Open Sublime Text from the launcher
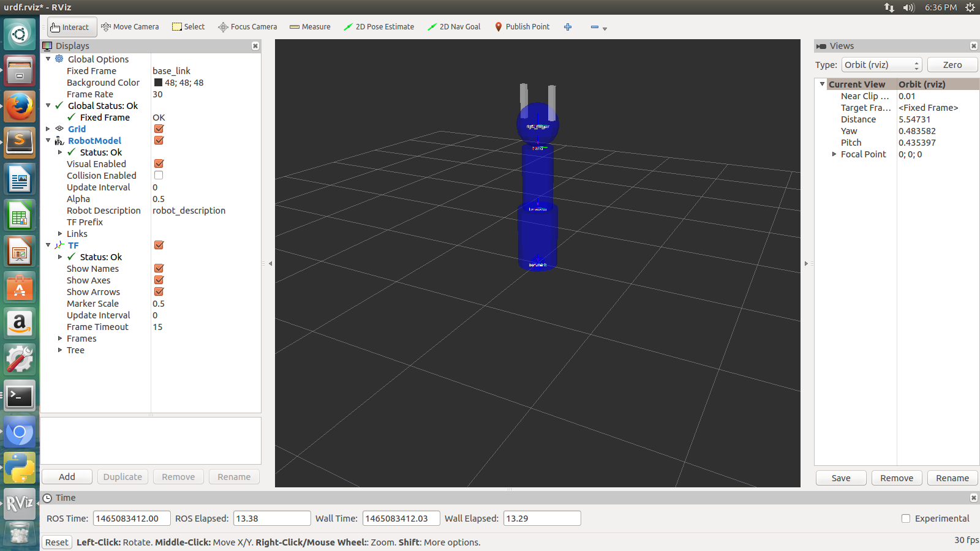 point(20,143)
